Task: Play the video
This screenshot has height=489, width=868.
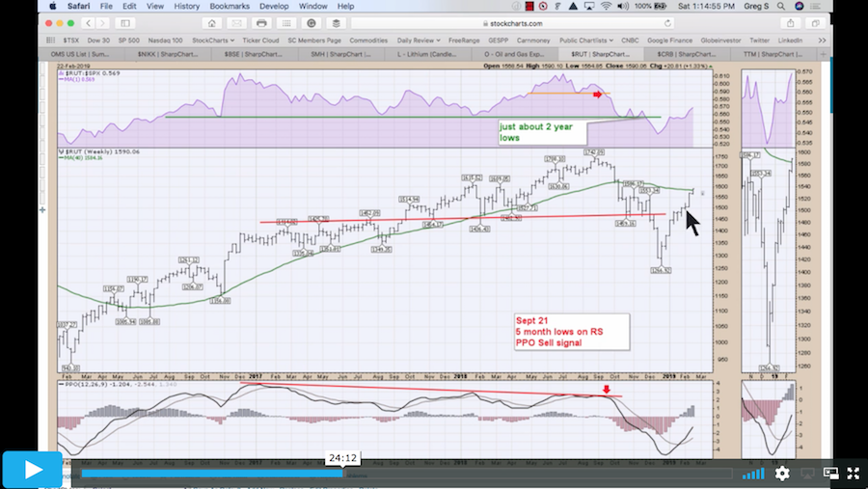Action: (x=32, y=470)
